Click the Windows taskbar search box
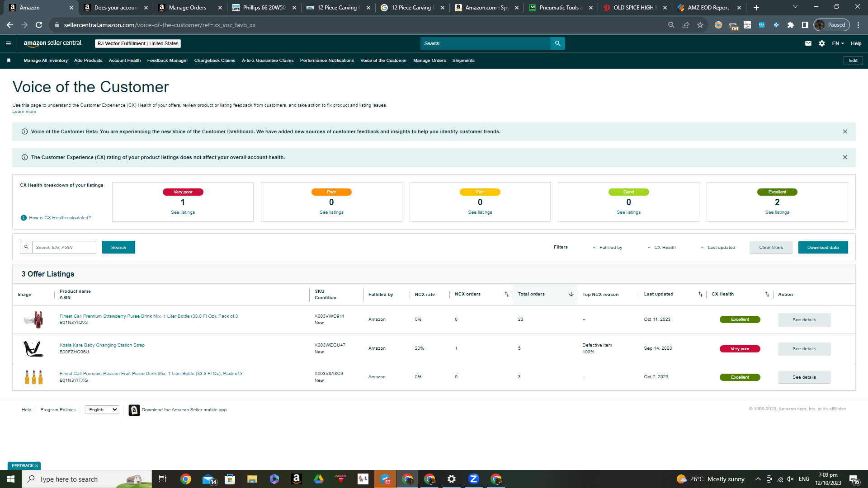 click(x=87, y=479)
